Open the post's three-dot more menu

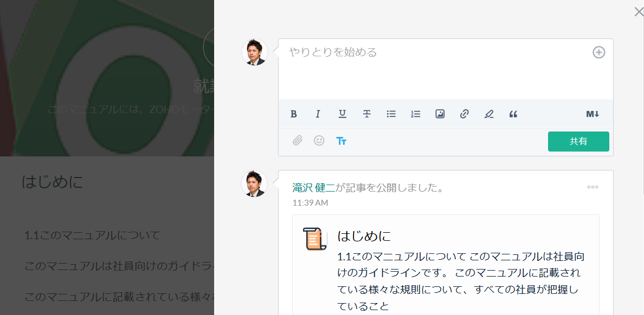click(593, 187)
